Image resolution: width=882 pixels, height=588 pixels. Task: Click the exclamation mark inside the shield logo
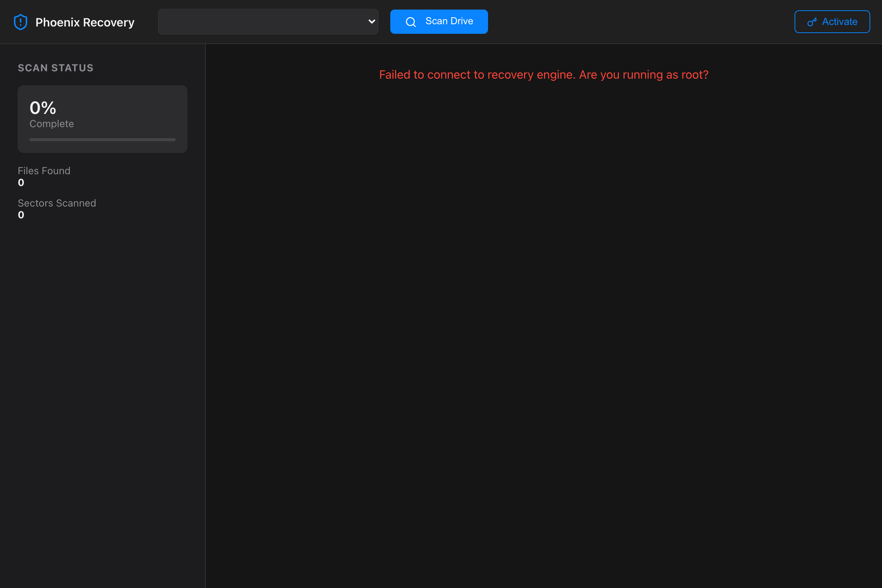pyautogui.click(x=20, y=21)
